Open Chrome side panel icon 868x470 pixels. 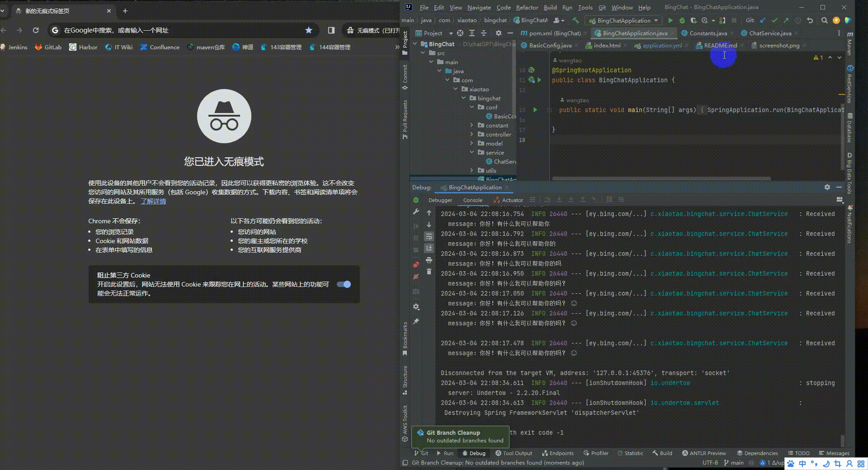(331, 30)
